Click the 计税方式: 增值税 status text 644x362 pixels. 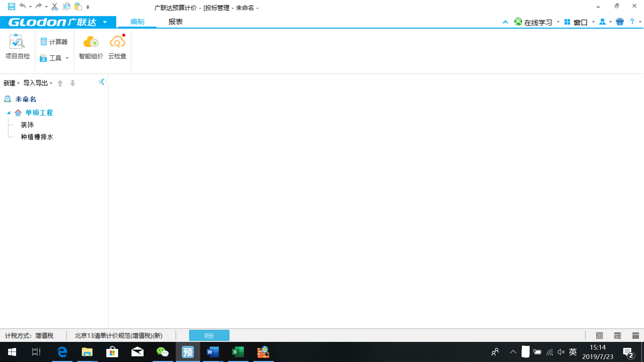(x=29, y=336)
